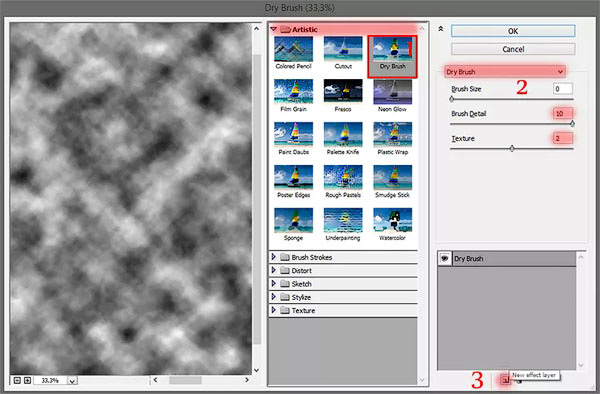Screen dimensions: 600x394
Task: Select the Plastic Wrap filter thumbnail
Action: tap(392, 135)
